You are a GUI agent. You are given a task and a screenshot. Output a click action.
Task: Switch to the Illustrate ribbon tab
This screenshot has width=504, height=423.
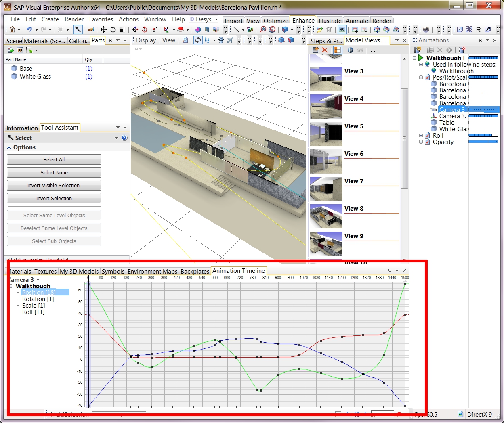point(330,21)
